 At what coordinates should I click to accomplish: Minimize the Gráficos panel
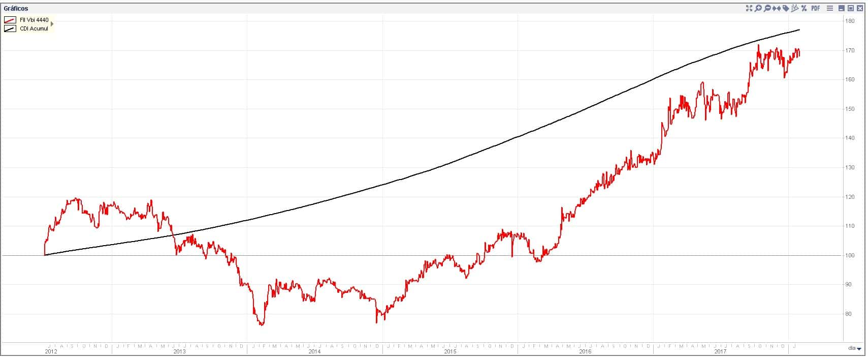pos(842,8)
